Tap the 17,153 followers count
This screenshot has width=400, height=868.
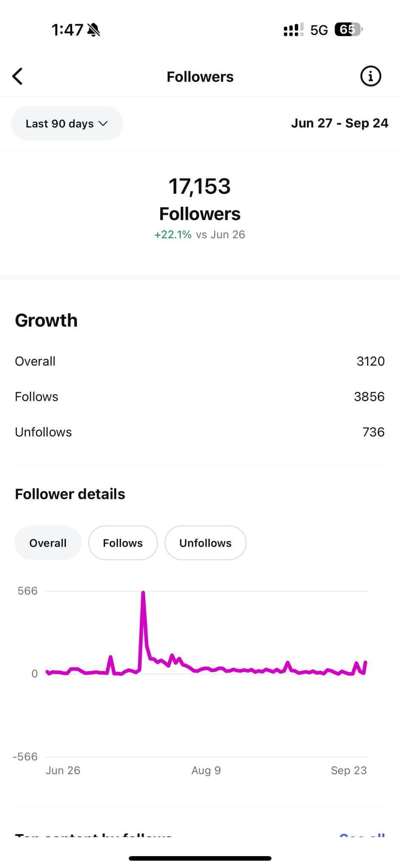(x=199, y=186)
